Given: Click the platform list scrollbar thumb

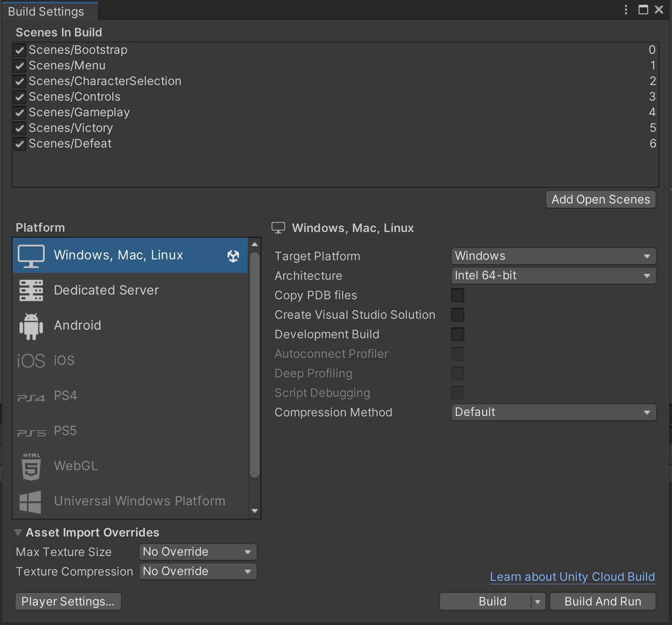Looking at the screenshot, I should 255,364.
